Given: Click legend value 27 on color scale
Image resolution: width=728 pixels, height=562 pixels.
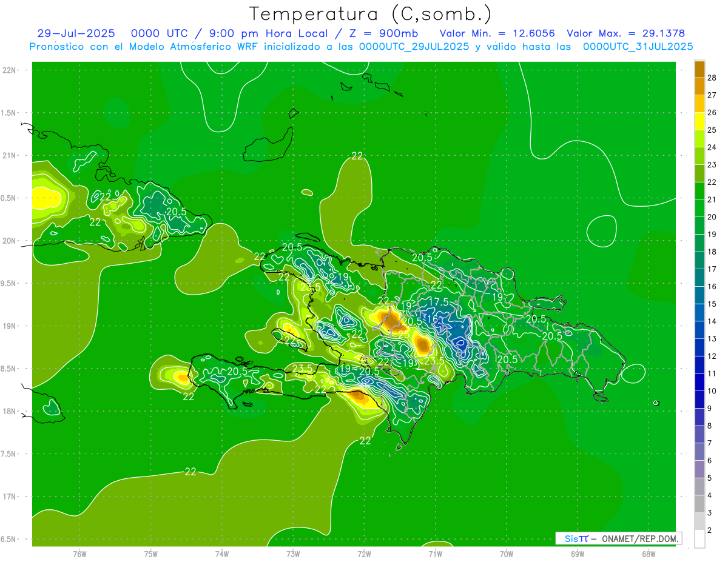Looking at the screenshot, I should pyautogui.click(x=712, y=95).
